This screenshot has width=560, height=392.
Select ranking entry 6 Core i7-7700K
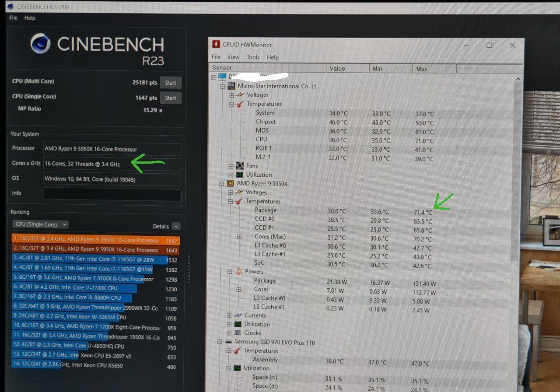pos(96,289)
